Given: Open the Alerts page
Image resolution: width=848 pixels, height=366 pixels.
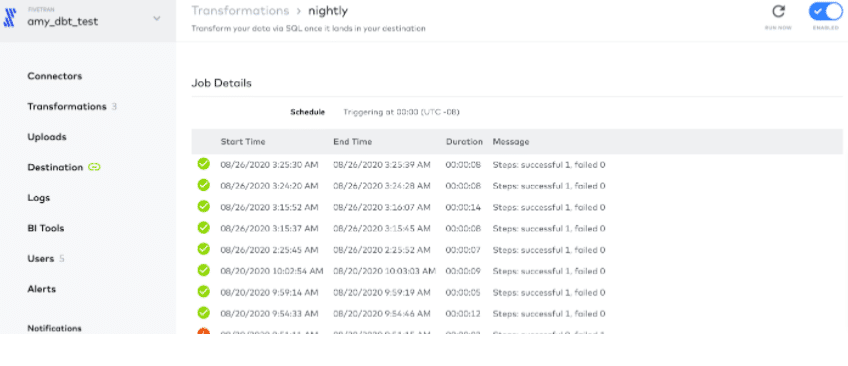Looking at the screenshot, I should tap(42, 289).
